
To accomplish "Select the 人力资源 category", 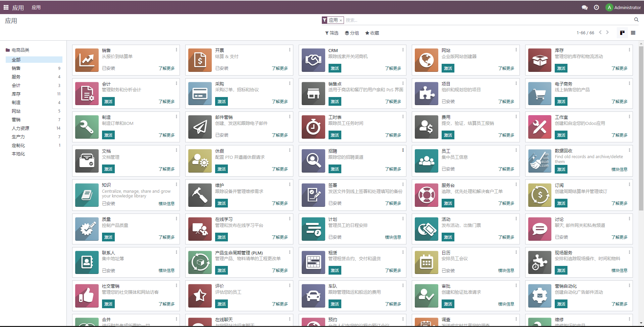I will [x=34, y=128].
